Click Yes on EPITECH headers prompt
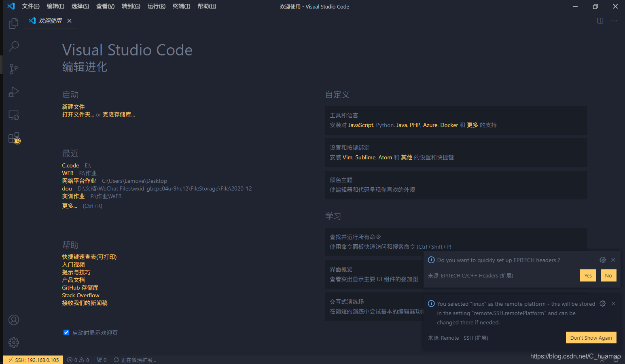The height and width of the screenshot is (364, 625). (588, 275)
